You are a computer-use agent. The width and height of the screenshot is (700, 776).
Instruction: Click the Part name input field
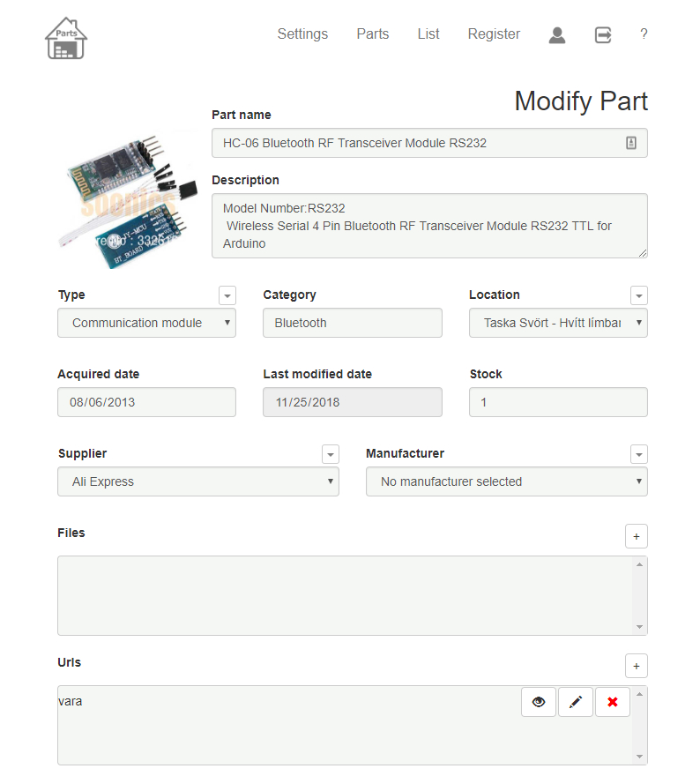point(429,143)
